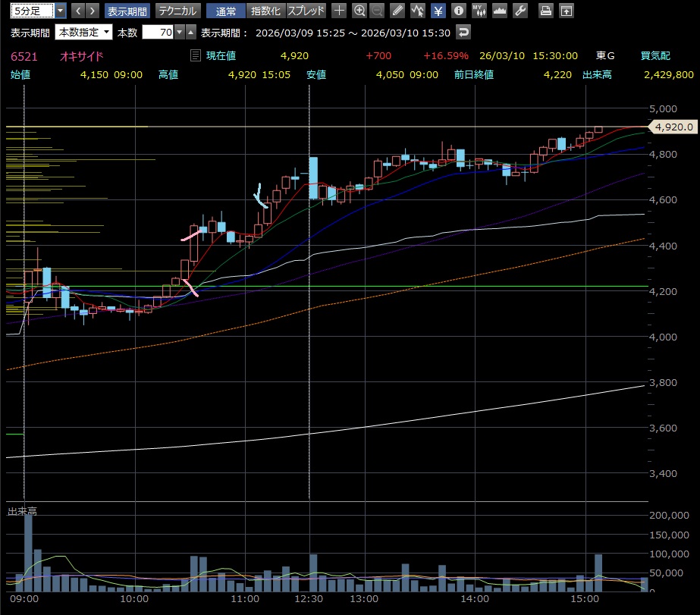The height and width of the screenshot is (615, 700).
Task: Open the テクニカル tab
Action: [177, 11]
